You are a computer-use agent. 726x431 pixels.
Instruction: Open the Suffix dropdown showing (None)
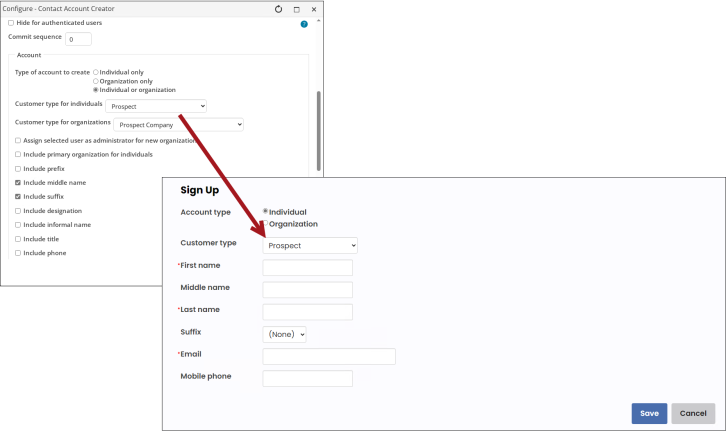tap(284, 334)
